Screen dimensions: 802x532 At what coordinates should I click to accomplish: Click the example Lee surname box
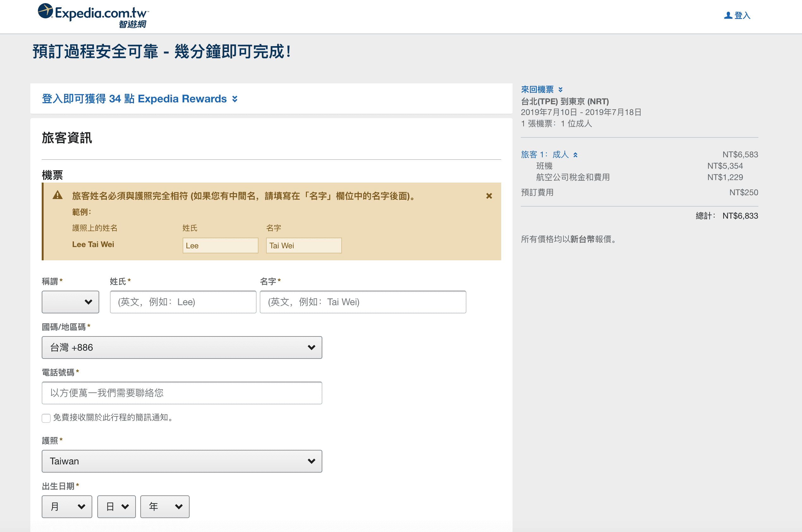220,245
